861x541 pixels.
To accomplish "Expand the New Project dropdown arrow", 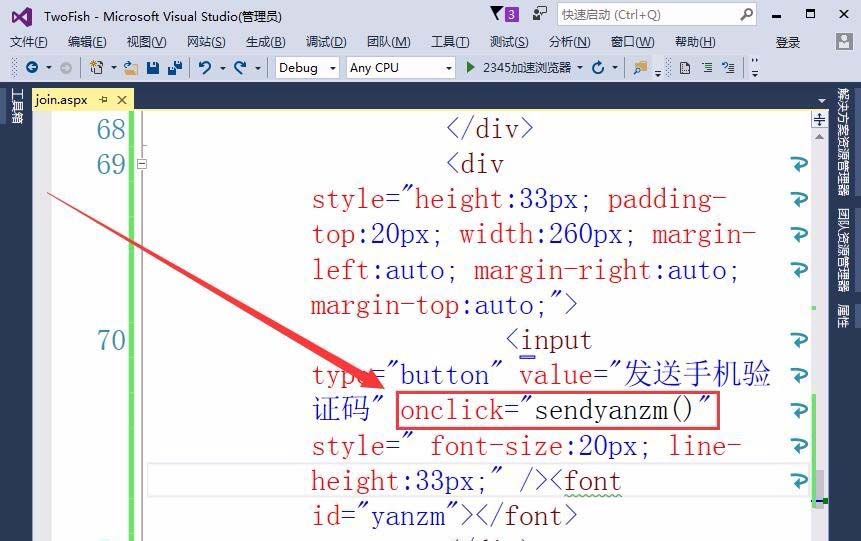I will point(114,68).
